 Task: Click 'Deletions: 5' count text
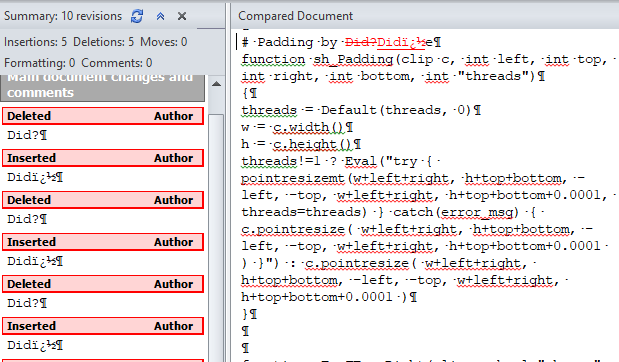[x=103, y=42]
